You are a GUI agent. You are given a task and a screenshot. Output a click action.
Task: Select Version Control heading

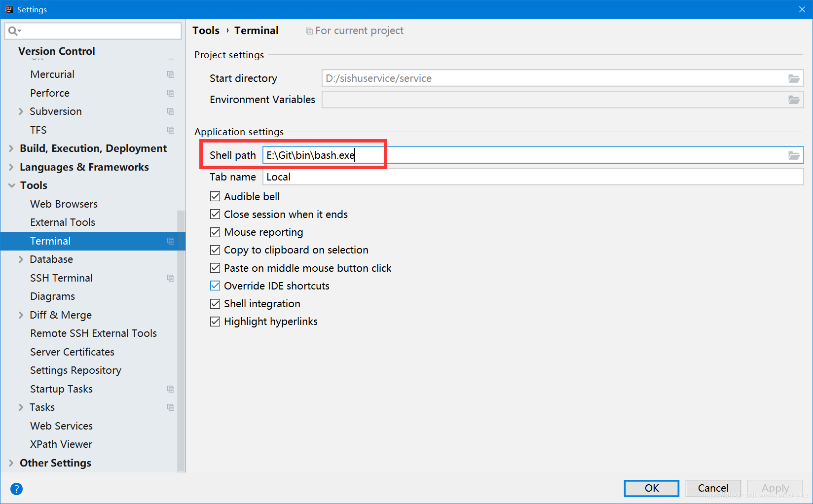57,51
